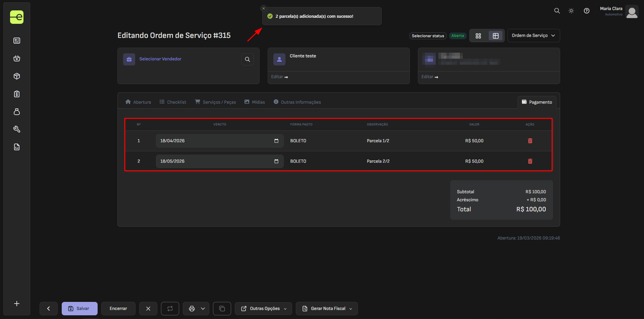644x319 pixels.
Task: Open the package box sidebar icon
Action: pyautogui.click(x=17, y=76)
